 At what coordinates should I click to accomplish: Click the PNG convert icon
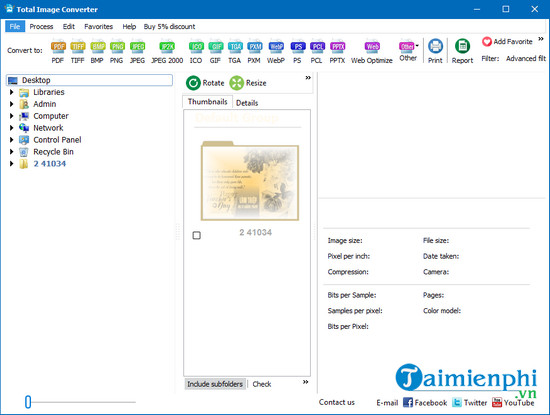(x=117, y=51)
